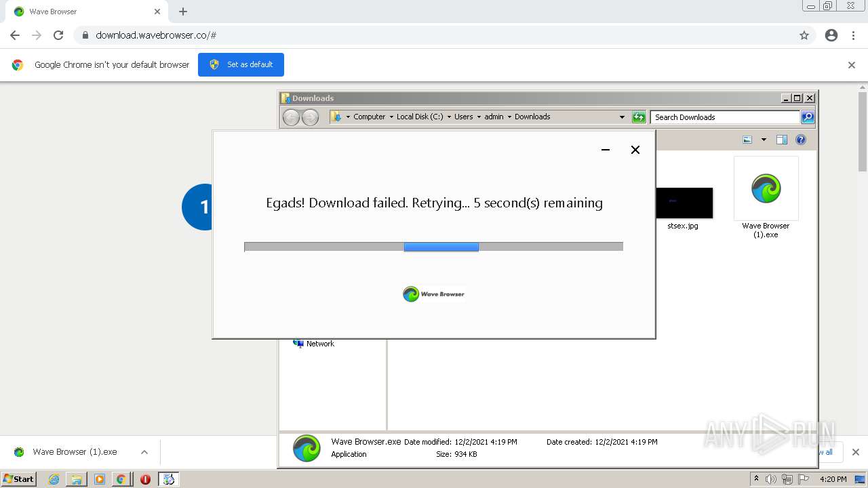Launch Opera from the taskbar

[x=145, y=479]
